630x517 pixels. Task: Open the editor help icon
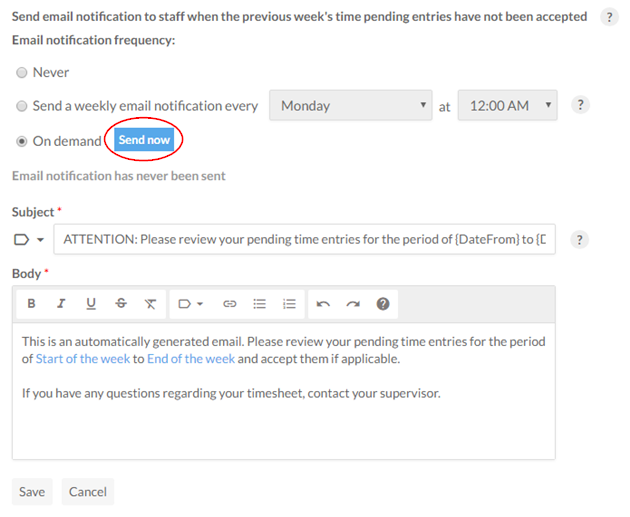point(382,303)
